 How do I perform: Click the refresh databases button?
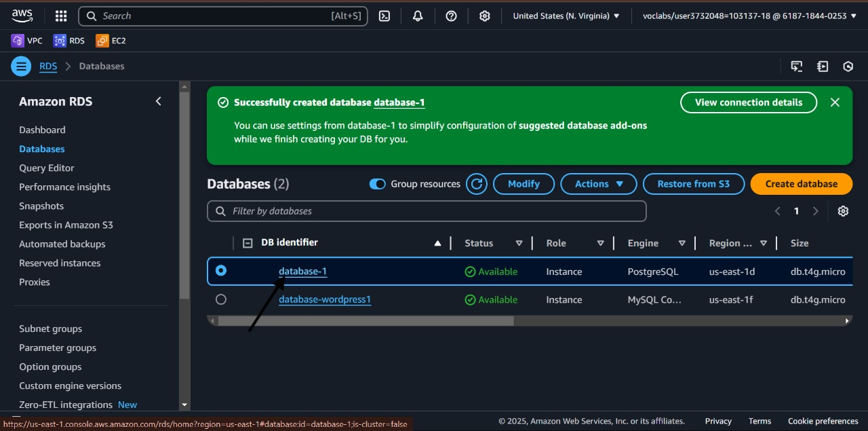point(477,184)
